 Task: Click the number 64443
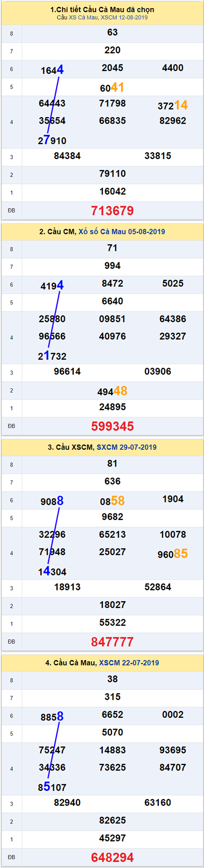click(x=52, y=103)
